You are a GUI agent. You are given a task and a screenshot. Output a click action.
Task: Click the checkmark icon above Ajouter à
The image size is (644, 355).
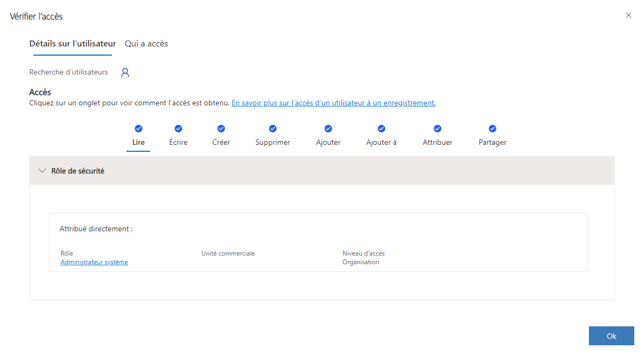click(x=381, y=129)
